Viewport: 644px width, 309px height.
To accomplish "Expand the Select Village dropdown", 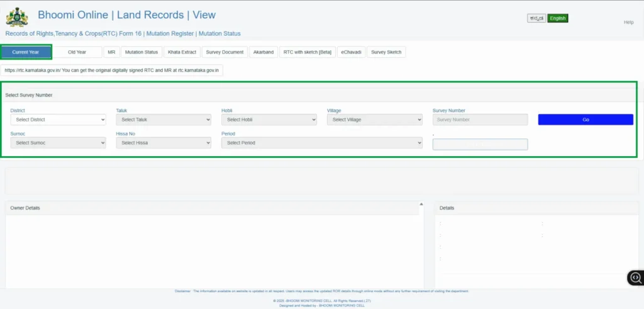I will [x=375, y=120].
